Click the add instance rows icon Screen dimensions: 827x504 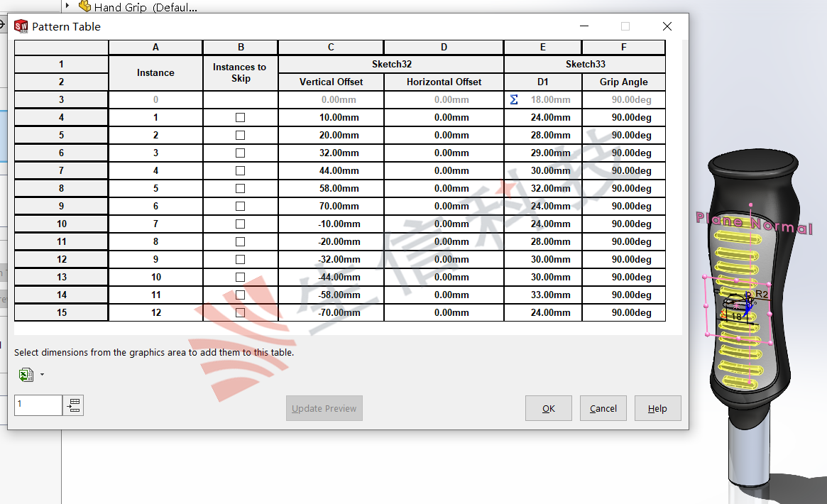[x=73, y=405]
